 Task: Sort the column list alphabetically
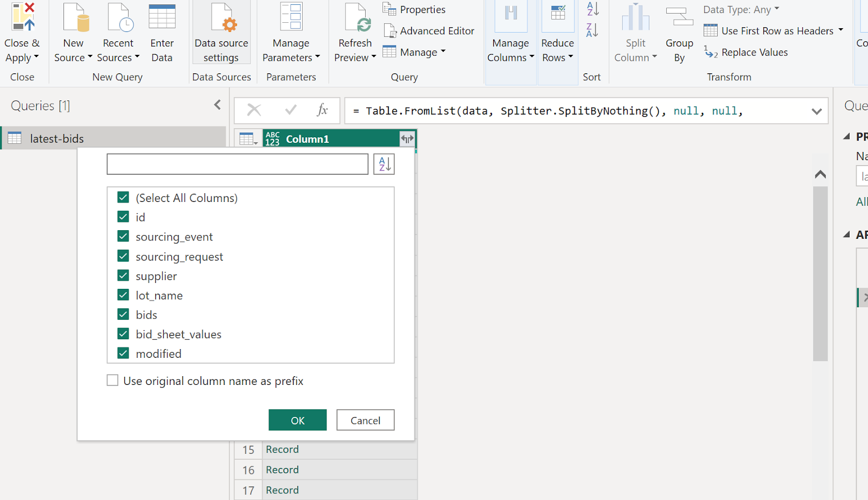pos(384,164)
